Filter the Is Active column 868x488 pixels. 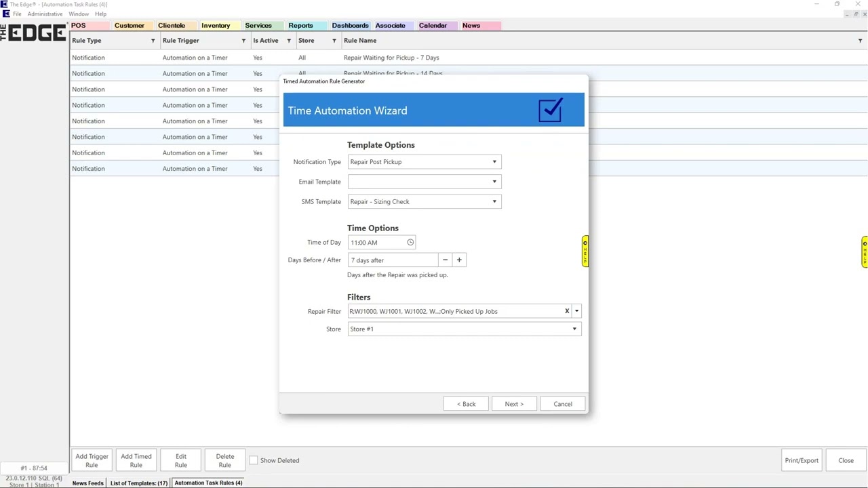point(289,41)
